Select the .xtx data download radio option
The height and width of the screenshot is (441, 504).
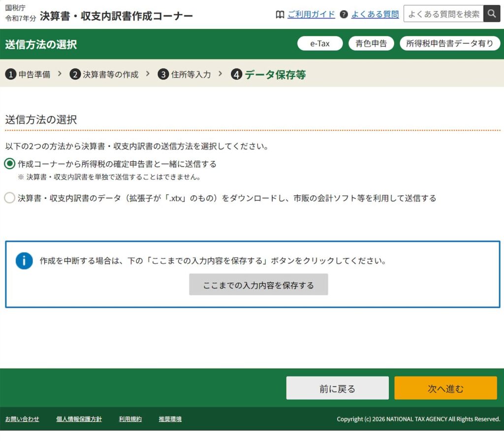click(9, 198)
